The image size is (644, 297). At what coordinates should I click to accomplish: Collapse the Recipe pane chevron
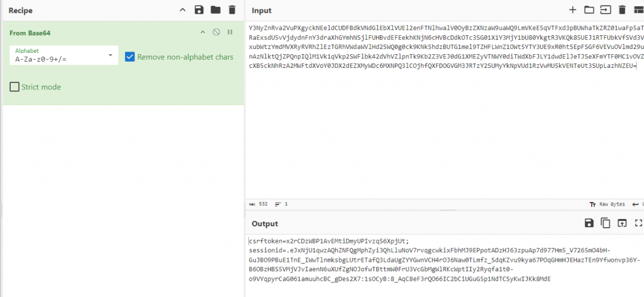pyautogui.click(x=183, y=9)
